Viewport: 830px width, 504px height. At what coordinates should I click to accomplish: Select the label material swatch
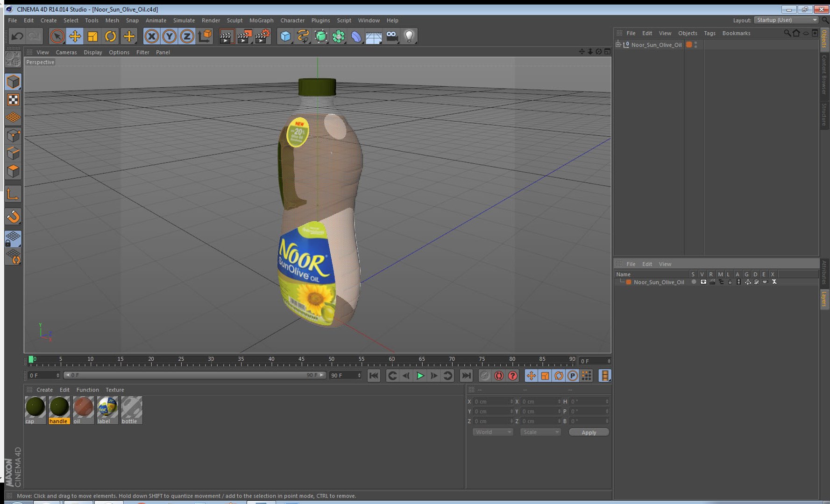[107, 410]
